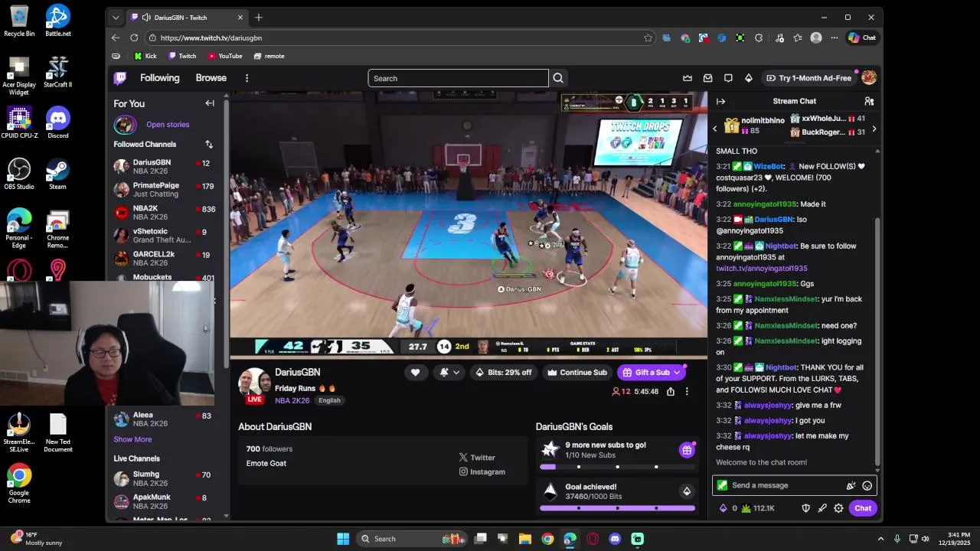Click the Twitch logo home icon
The image size is (980, 551).
click(x=120, y=78)
